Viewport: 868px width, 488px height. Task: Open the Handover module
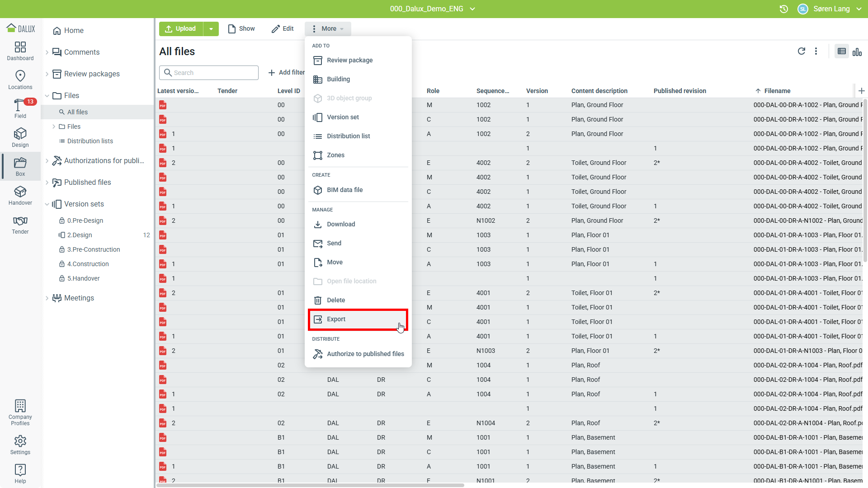point(20,195)
